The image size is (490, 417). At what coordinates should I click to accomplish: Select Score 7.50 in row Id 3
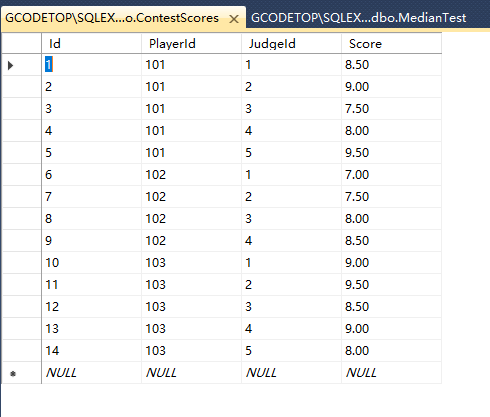coord(392,109)
